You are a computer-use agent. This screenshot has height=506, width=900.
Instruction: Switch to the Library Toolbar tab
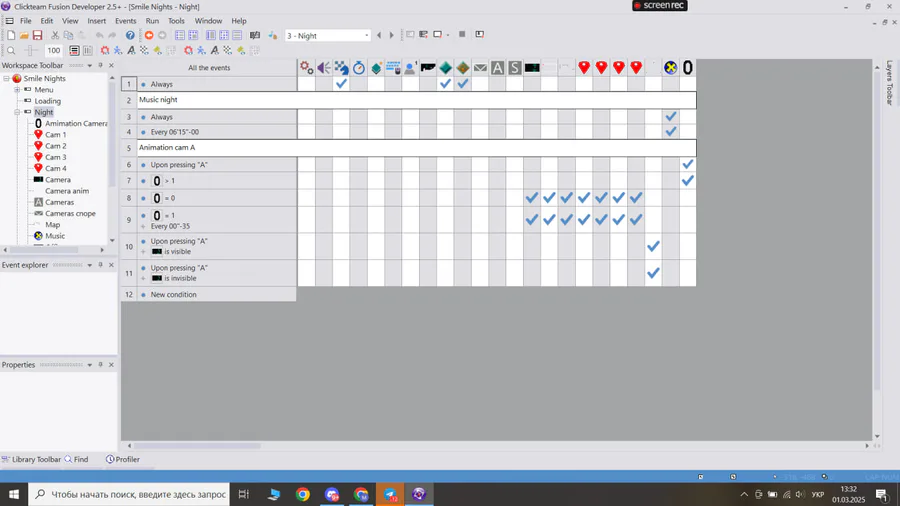click(32, 459)
